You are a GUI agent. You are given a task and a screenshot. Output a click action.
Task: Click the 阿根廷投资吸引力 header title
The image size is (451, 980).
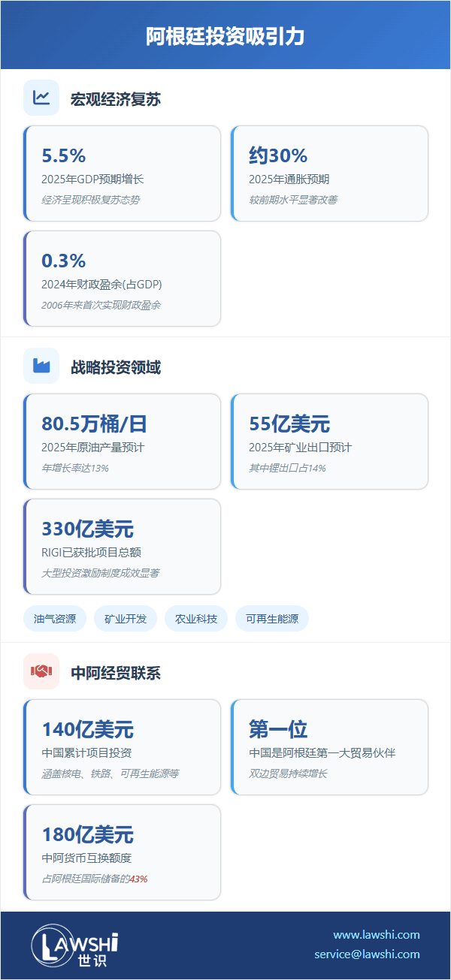point(225,37)
